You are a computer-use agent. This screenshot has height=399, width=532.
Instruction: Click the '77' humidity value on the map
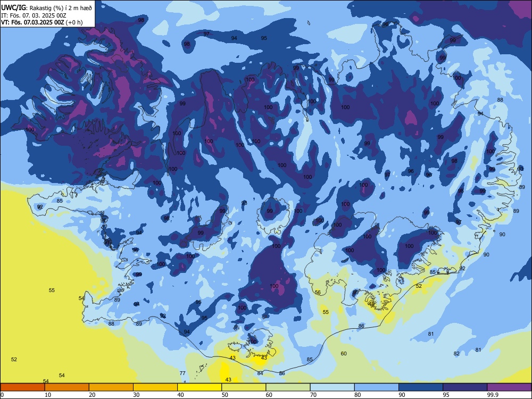click(182, 373)
